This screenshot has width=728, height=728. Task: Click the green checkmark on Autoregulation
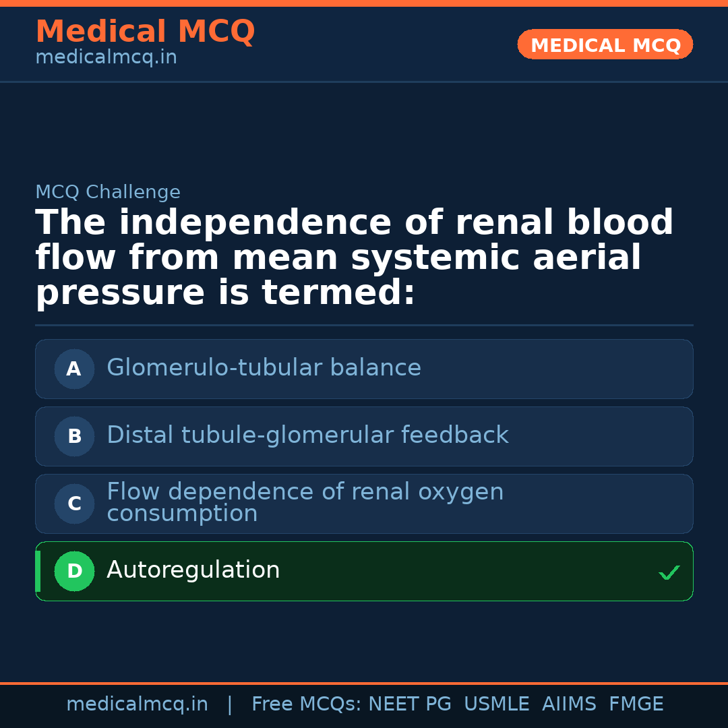pyautogui.click(x=669, y=573)
